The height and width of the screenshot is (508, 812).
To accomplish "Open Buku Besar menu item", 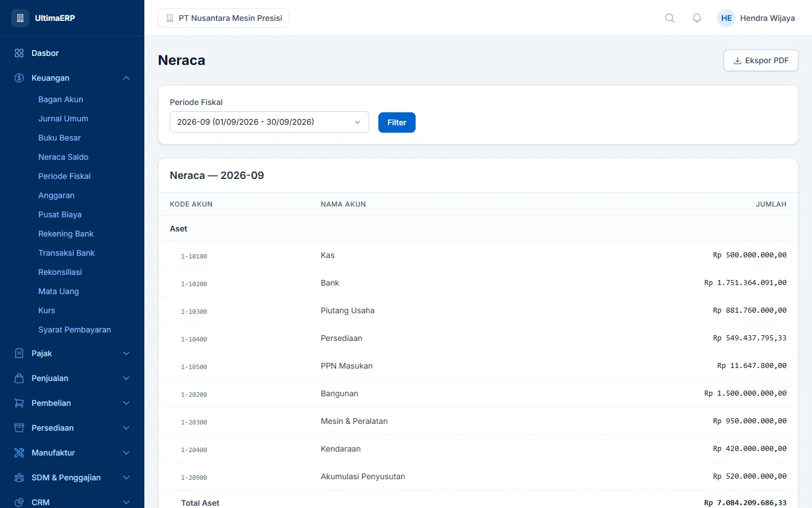I will click(x=60, y=138).
